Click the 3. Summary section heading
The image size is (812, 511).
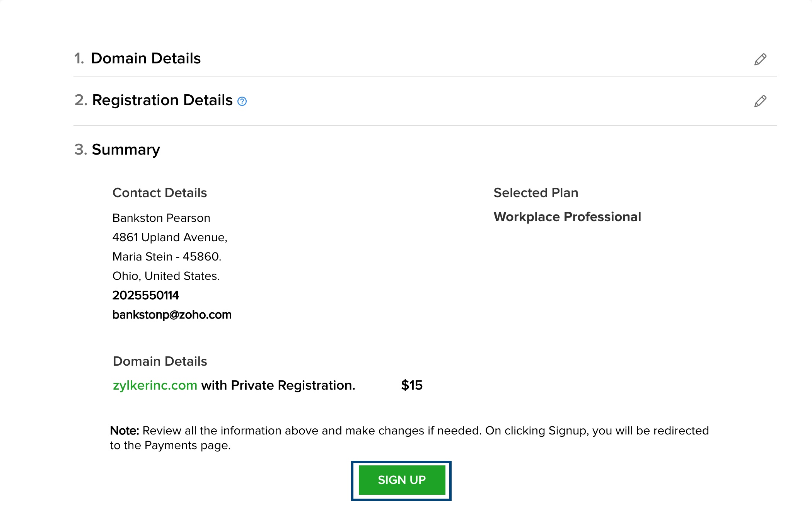coord(126,150)
